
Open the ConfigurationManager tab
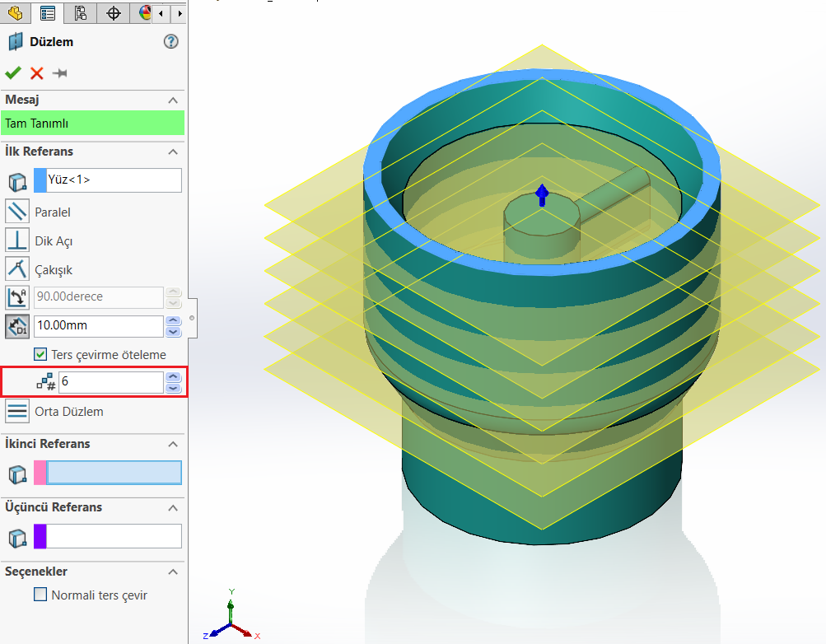pyautogui.click(x=80, y=12)
